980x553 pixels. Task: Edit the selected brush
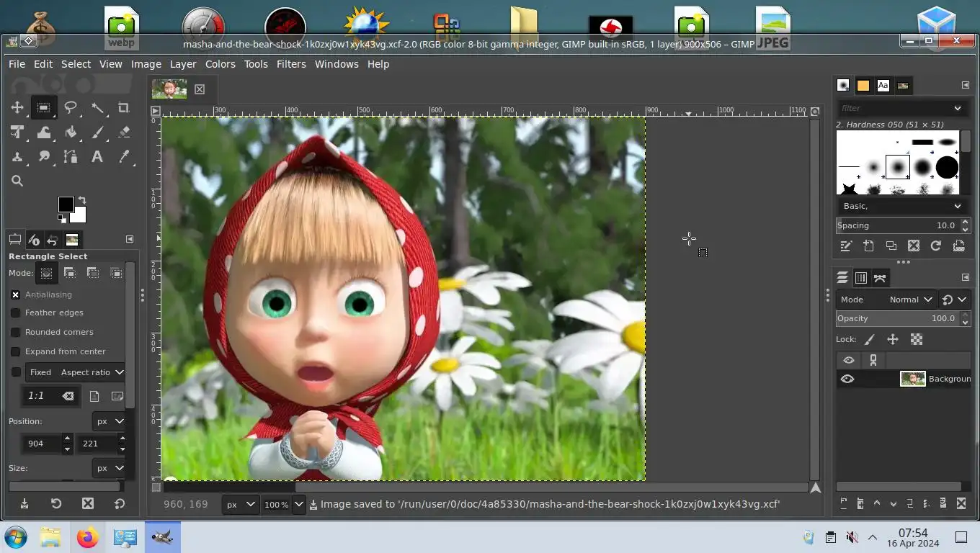tap(846, 246)
